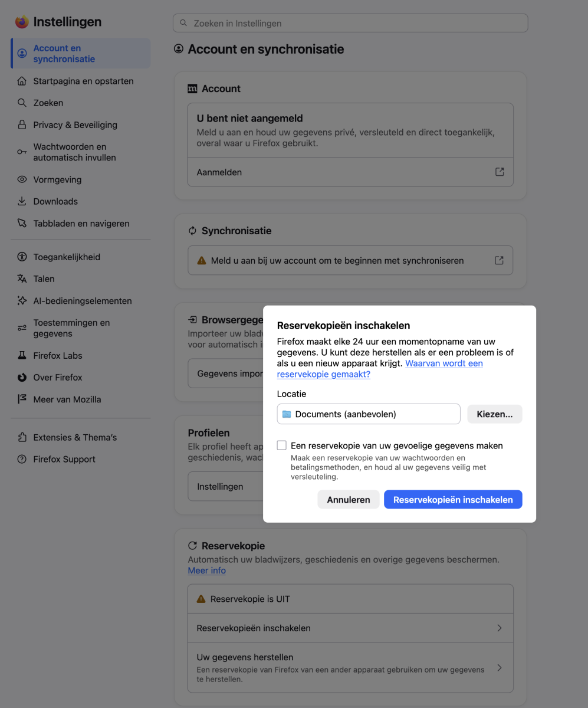The width and height of the screenshot is (588, 708).
Task: Click the AI-bedieningselementen sparkle icon
Action: (x=22, y=300)
